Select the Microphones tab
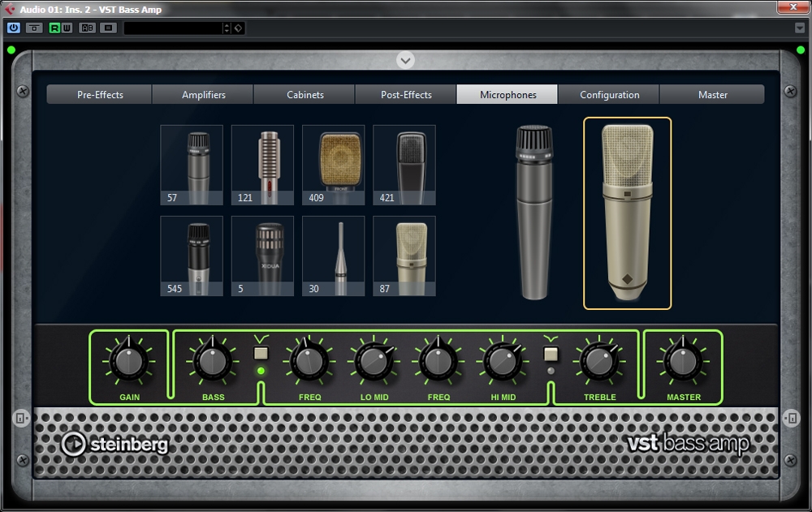The image size is (812, 512). coord(508,95)
